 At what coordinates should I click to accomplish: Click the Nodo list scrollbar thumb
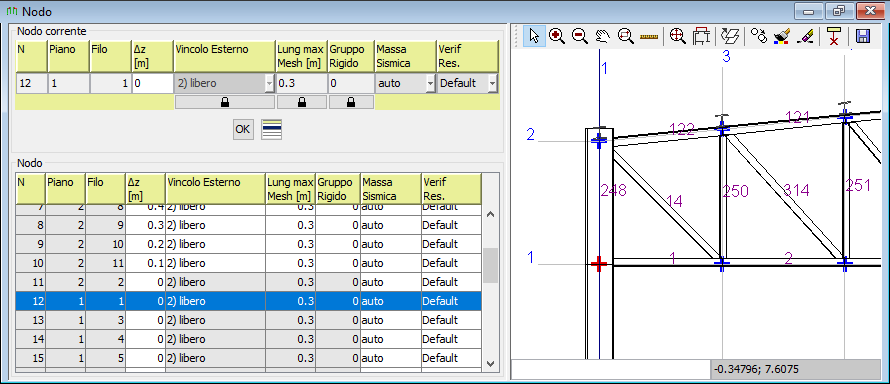point(491,265)
